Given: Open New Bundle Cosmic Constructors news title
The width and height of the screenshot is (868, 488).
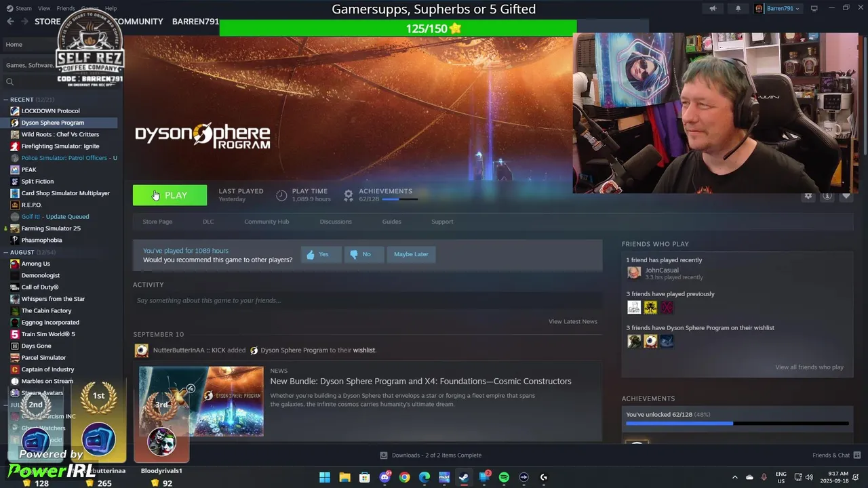Looking at the screenshot, I should click(x=420, y=381).
